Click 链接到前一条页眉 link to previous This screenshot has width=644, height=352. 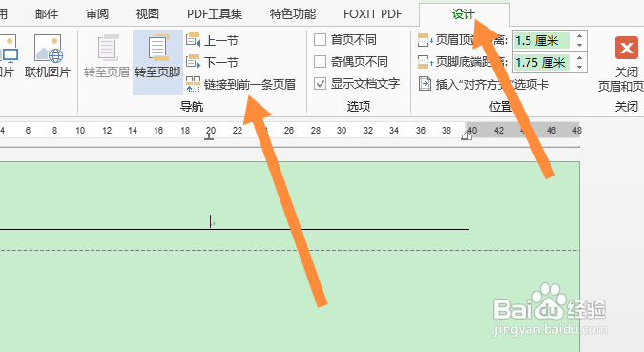coord(241,85)
